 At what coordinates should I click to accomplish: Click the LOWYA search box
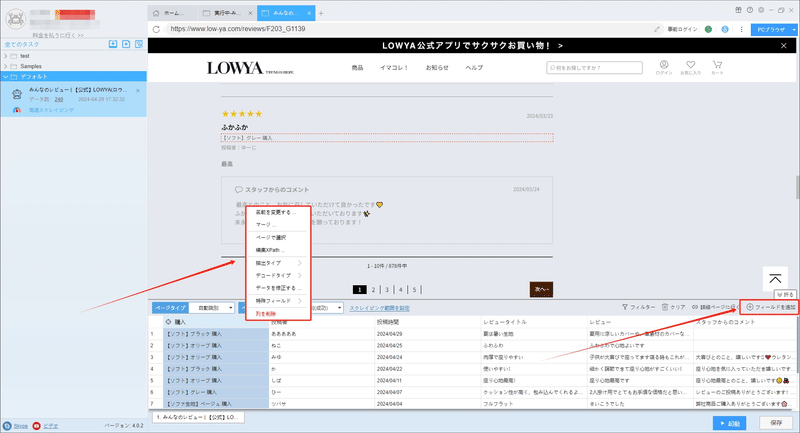594,67
